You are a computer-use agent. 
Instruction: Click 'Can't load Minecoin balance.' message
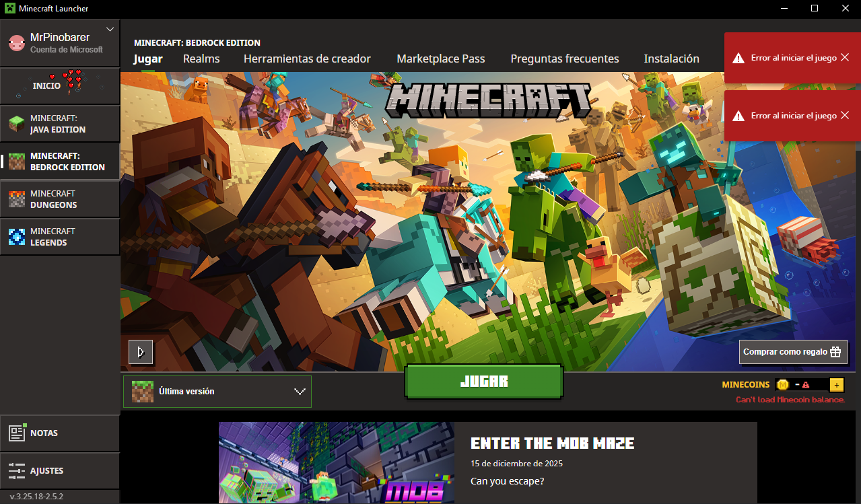point(790,400)
